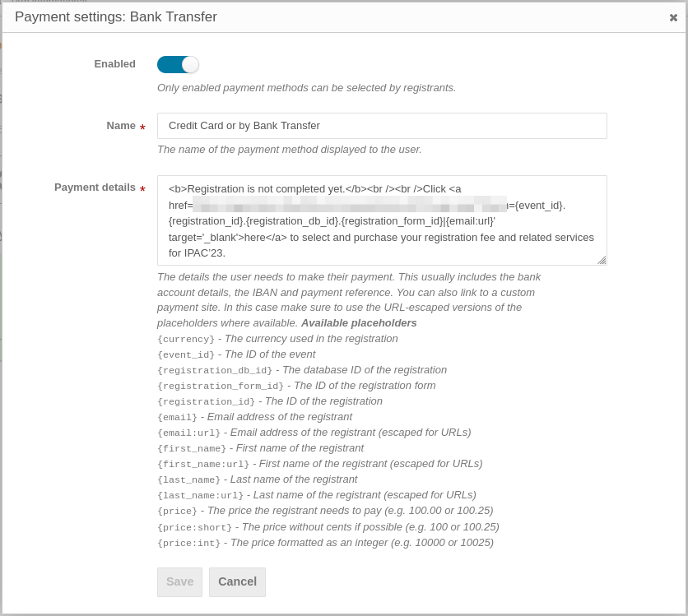Click the {registration_form_id} placeholder code
The width and height of the screenshot is (688, 616).
pos(221,386)
